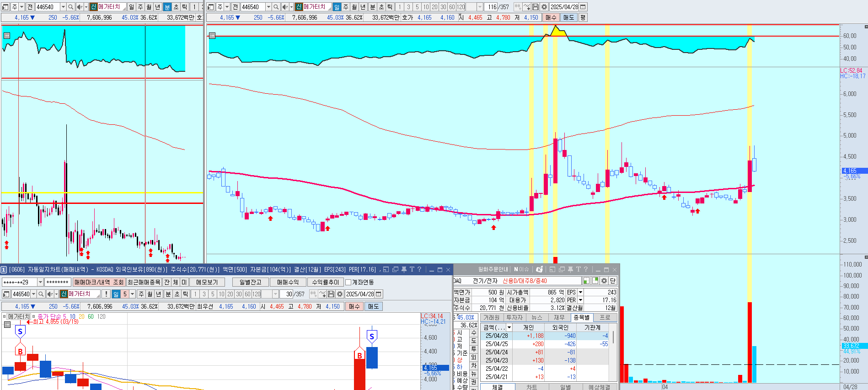This screenshot has height=390, width=868.
Task: Select the 월 monthly period in the top-right chart
Action: (x=354, y=7)
